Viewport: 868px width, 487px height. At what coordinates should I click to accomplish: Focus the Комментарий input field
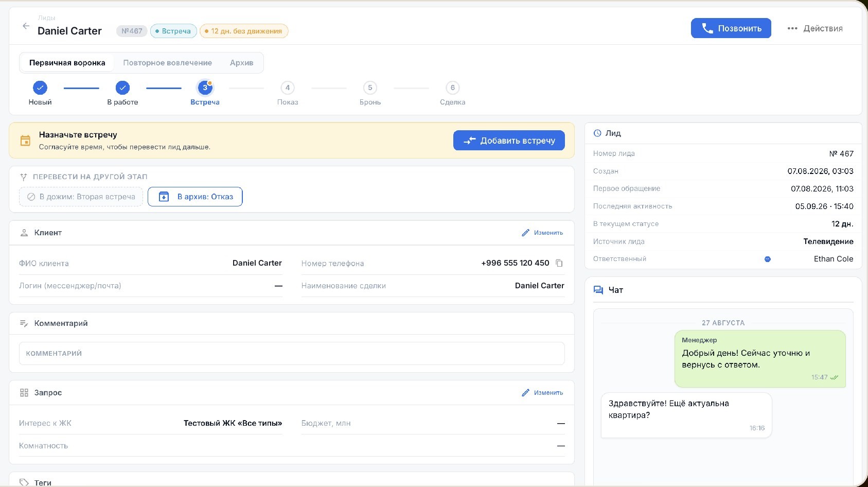292,354
